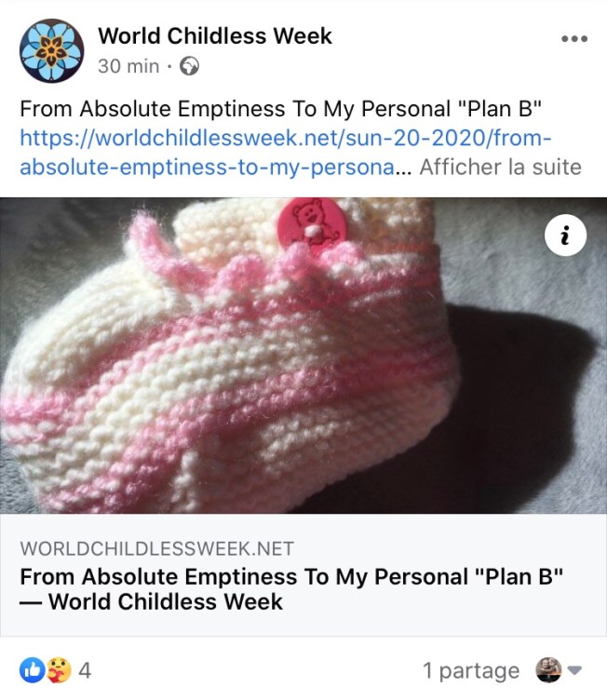Click the blue thumbs-up Like reaction icon

point(32,670)
